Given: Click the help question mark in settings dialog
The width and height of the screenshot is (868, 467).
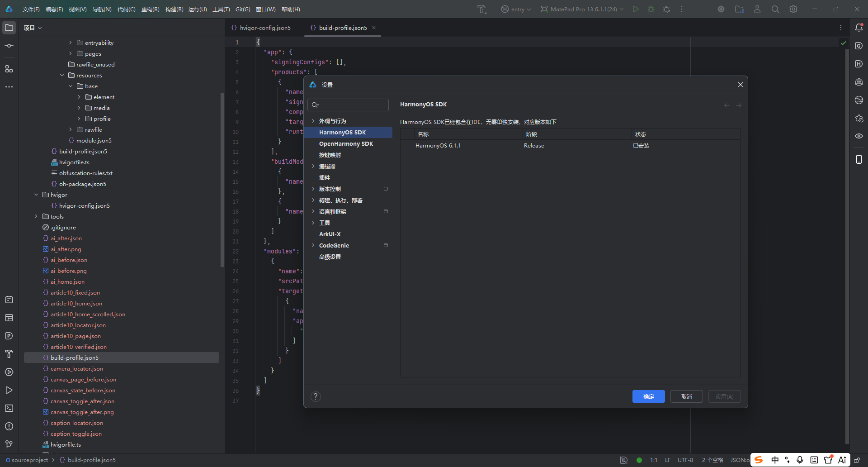Looking at the screenshot, I should pyautogui.click(x=316, y=396).
